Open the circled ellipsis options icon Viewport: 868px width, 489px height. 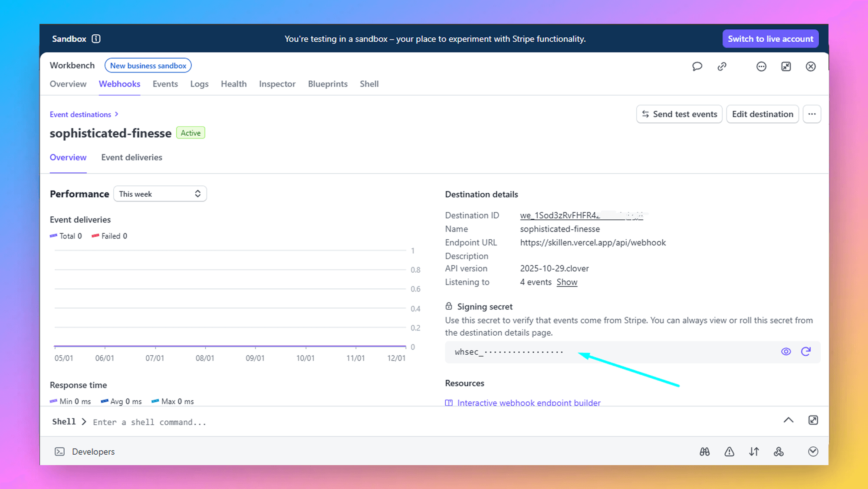point(761,66)
